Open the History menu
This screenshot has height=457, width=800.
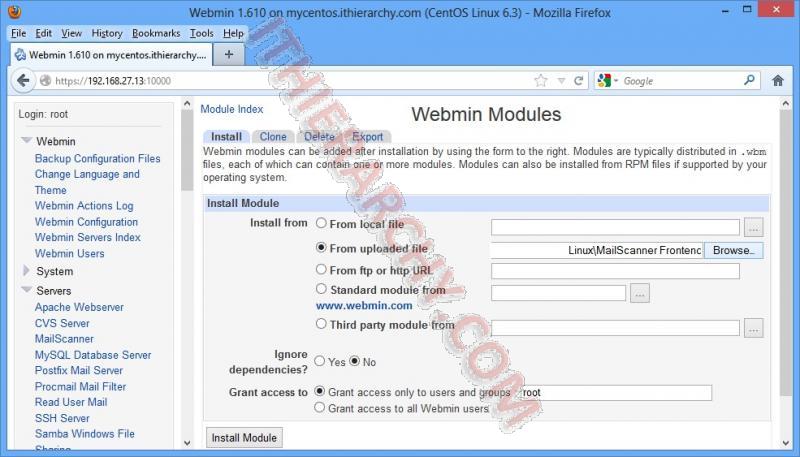pyautogui.click(x=107, y=33)
